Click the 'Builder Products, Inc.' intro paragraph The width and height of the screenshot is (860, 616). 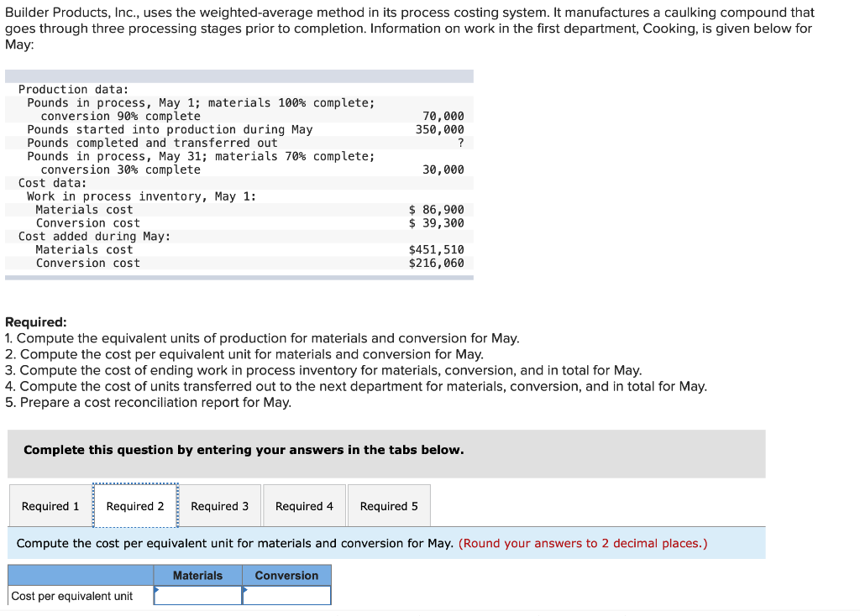(410, 29)
